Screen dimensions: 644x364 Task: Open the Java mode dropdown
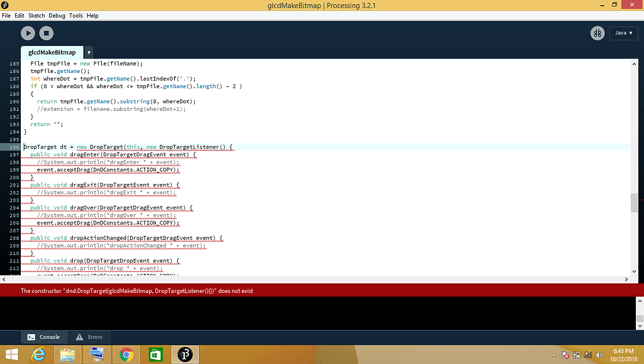click(x=623, y=33)
